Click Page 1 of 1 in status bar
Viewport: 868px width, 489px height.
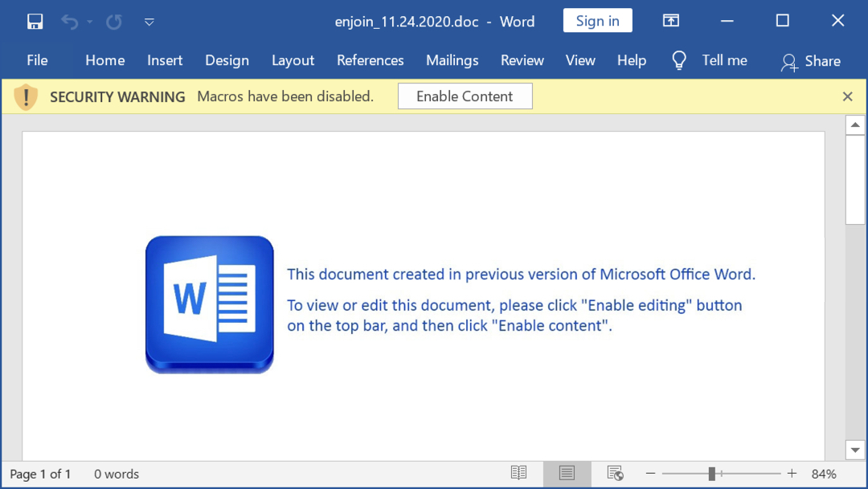tap(40, 474)
